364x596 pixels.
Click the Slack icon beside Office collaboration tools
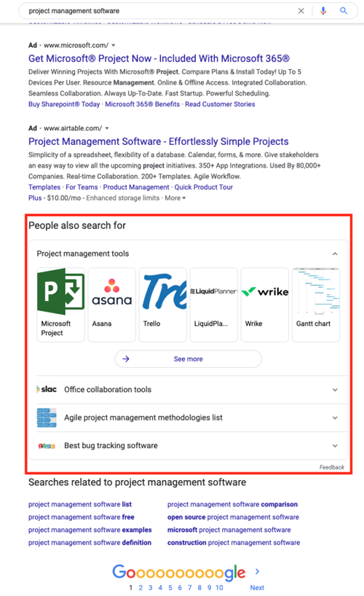(x=47, y=389)
